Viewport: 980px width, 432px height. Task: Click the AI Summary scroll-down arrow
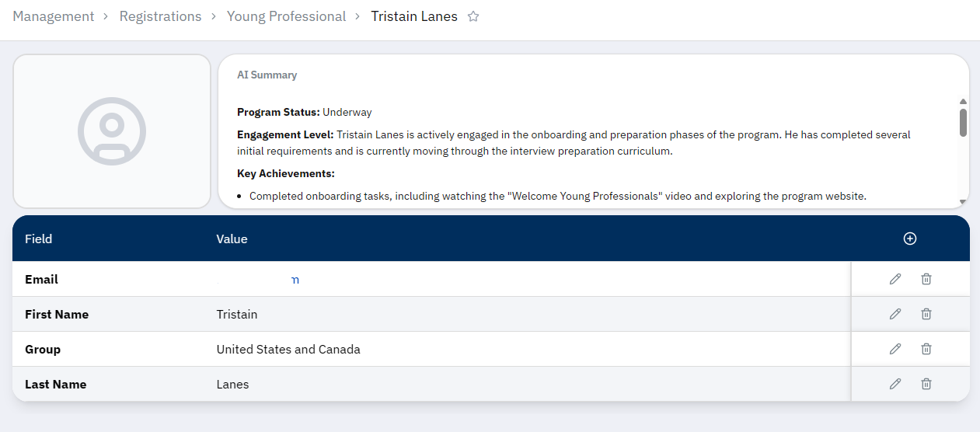click(963, 202)
